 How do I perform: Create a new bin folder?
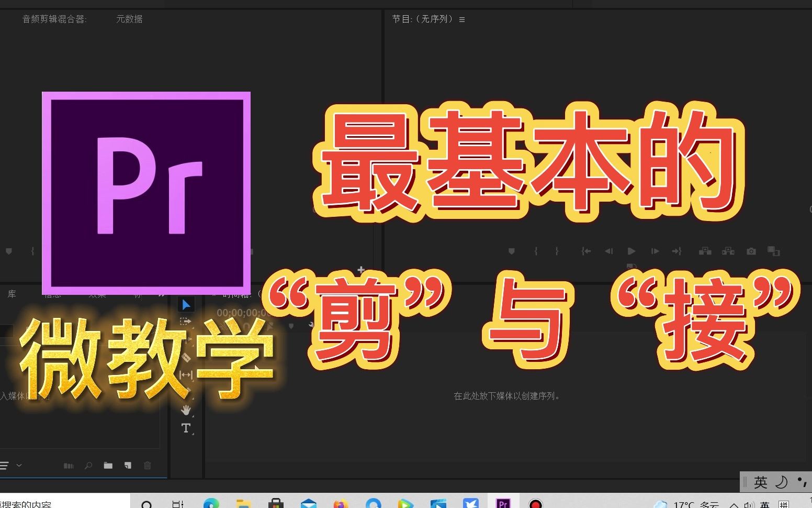(108, 465)
